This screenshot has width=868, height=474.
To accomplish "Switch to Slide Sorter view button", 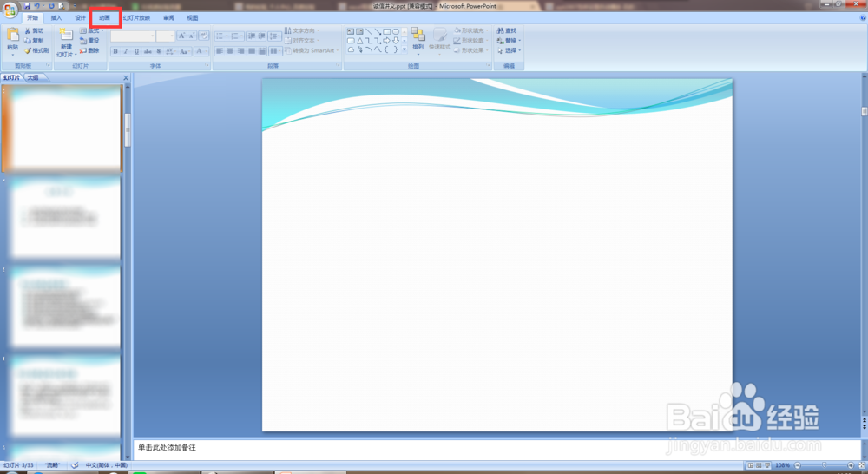I will pyautogui.click(x=759, y=465).
